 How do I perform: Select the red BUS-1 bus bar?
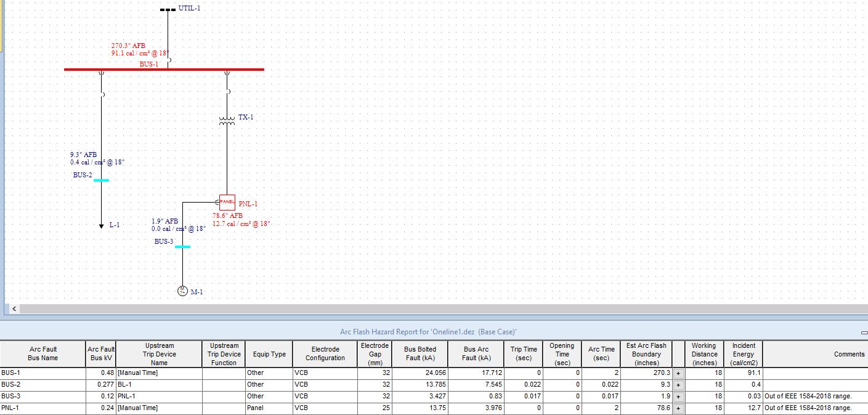click(164, 70)
